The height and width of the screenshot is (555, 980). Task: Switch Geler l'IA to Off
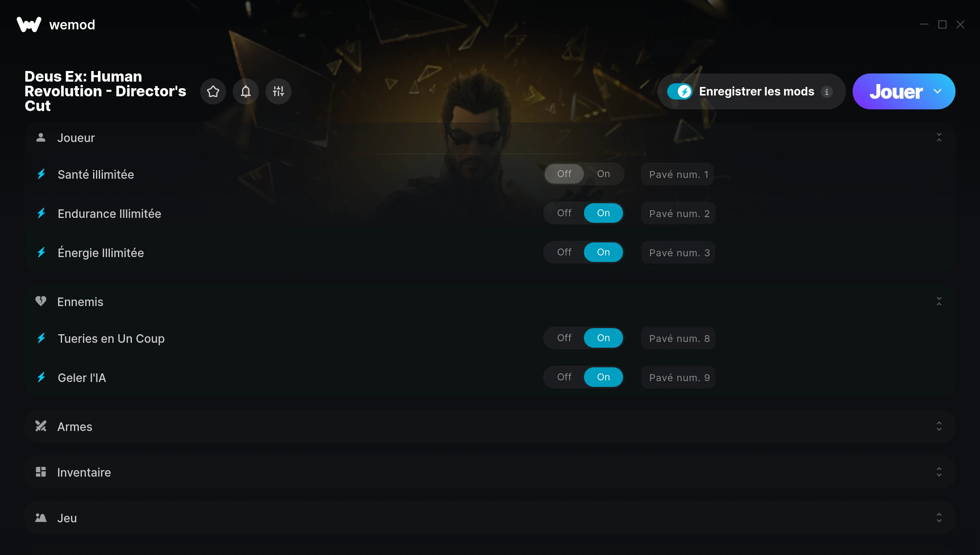pyautogui.click(x=564, y=377)
